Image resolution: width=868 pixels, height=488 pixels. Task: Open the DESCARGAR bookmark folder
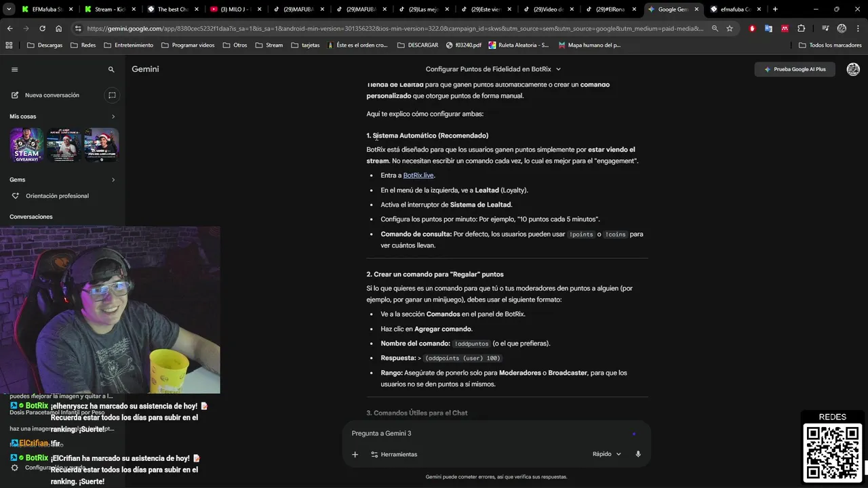click(417, 45)
